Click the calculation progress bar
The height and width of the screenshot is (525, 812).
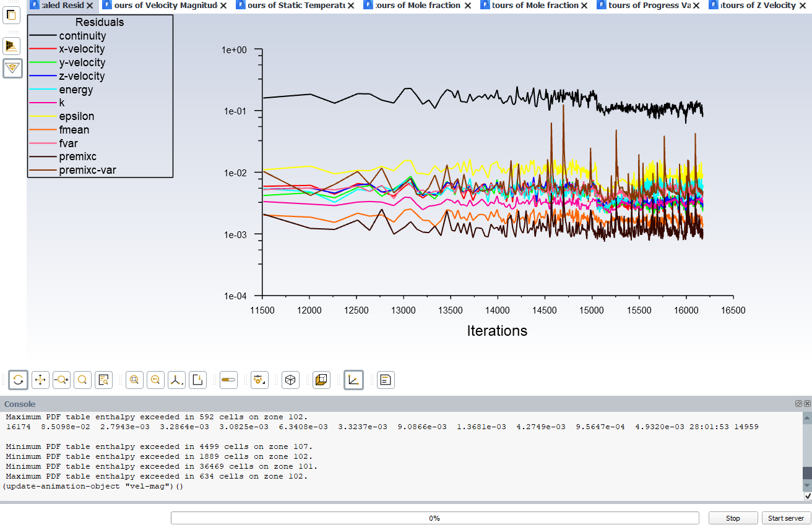434,518
